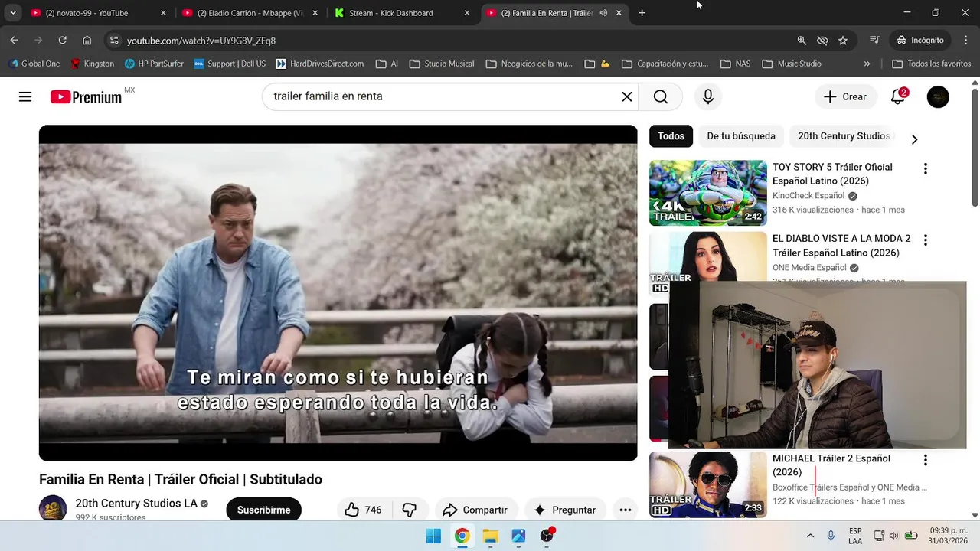The width and height of the screenshot is (980, 551).
Task: Open the MICHAEL Tráiler 2 thumbnail
Action: [708, 484]
